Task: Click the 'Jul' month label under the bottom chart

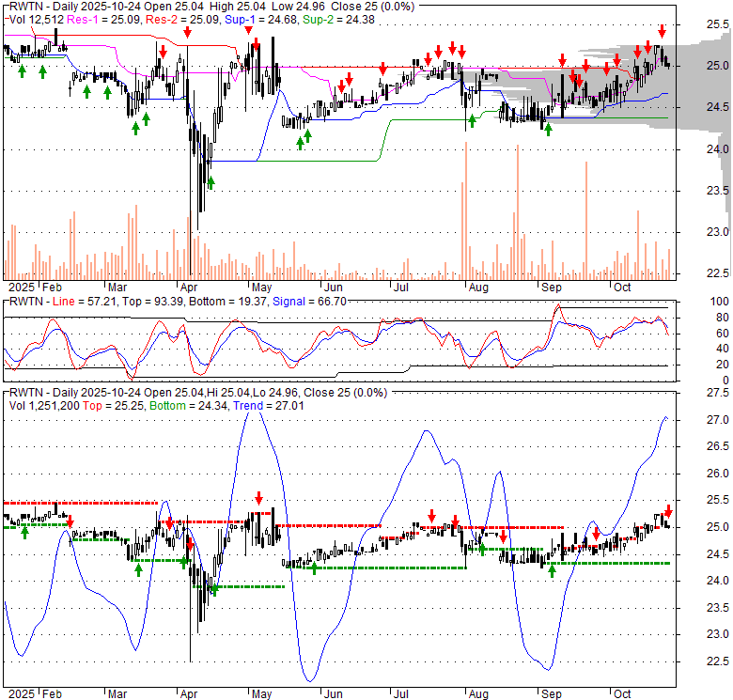Action: [400, 694]
